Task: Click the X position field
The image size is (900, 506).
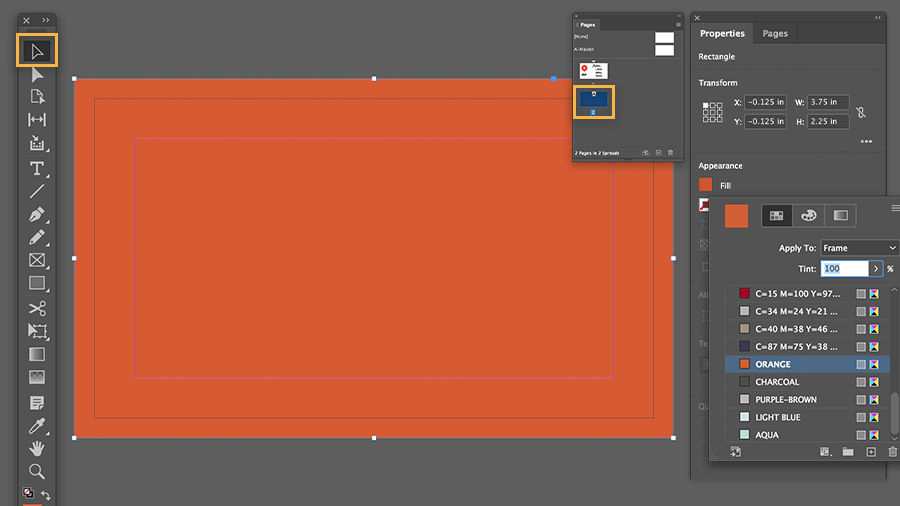Action: coord(765,102)
